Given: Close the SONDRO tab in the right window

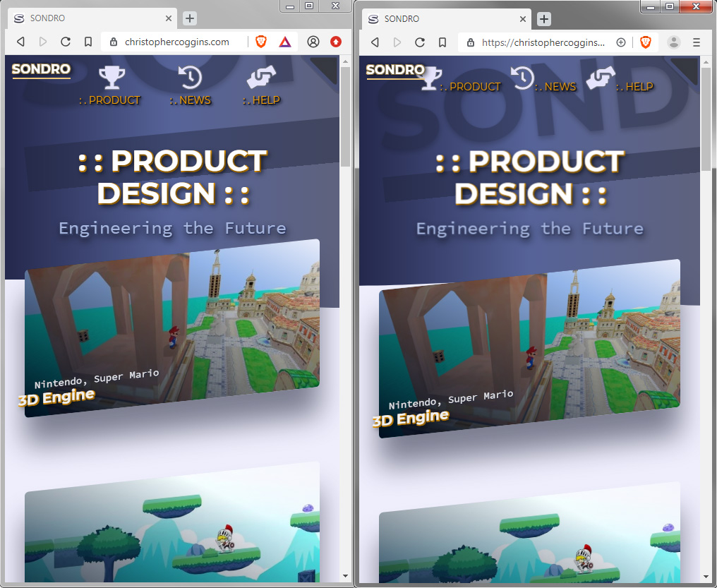Looking at the screenshot, I should (x=523, y=19).
